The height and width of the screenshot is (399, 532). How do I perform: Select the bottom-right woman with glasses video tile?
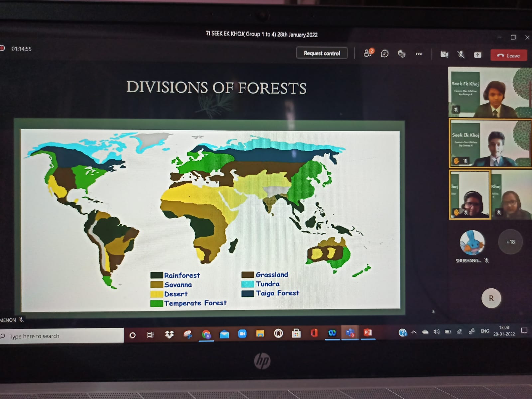pyautogui.click(x=511, y=195)
